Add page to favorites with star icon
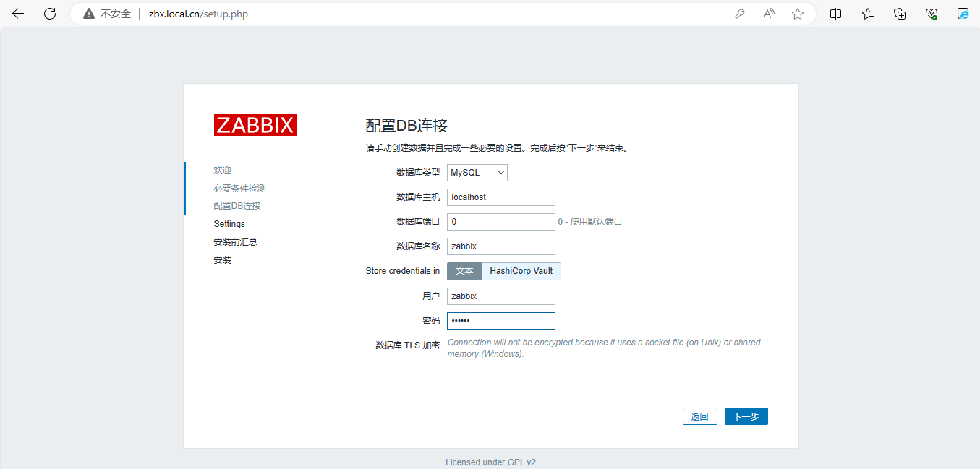Image resolution: width=980 pixels, height=469 pixels. click(x=798, y=14)
